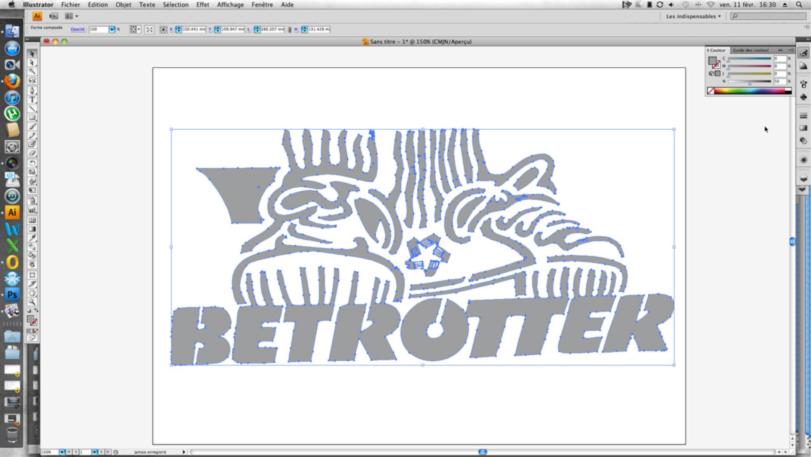
Task: Open iTunes from the Dock
Action: click(12, 98)
